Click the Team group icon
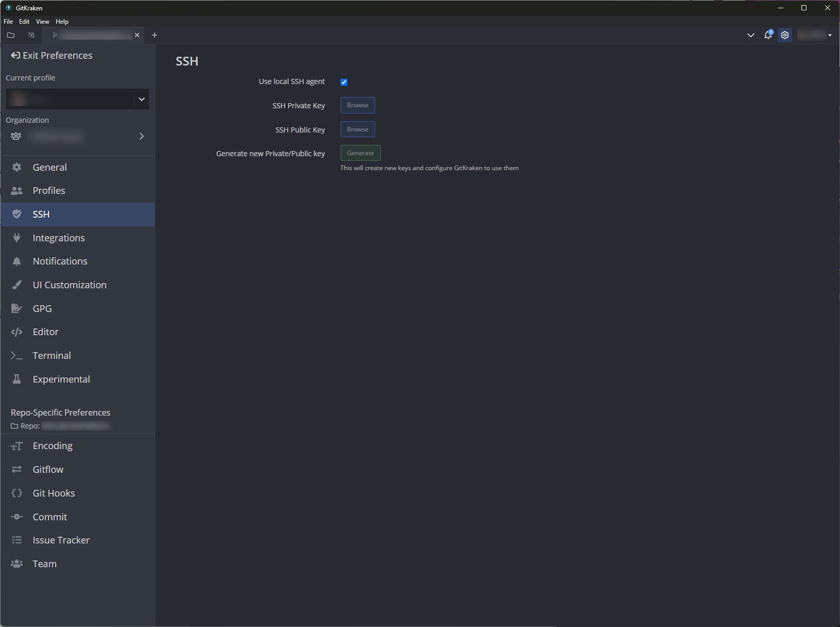 [x=16, y=564]
